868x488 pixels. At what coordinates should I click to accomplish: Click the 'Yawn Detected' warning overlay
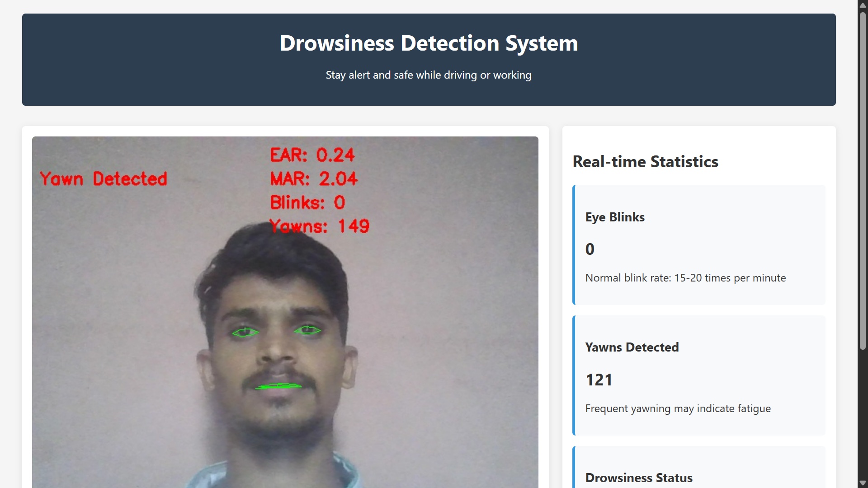[x=103, y=178]
